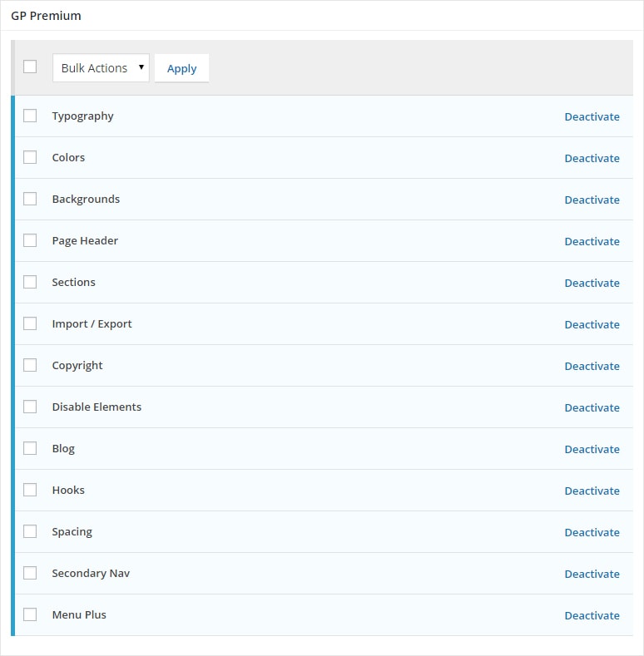
Task: Check the Secondary Nav module checkbox
Action: tap(30, 573)
